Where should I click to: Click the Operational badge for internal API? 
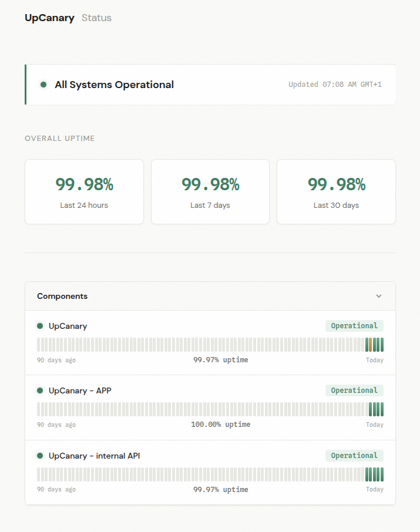click(354, 455)
